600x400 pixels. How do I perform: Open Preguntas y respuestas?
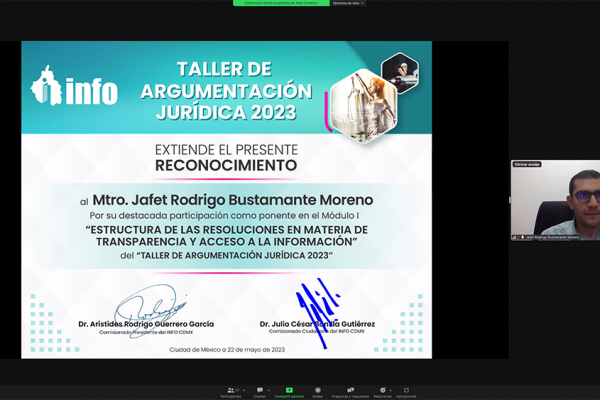point(350,392)
